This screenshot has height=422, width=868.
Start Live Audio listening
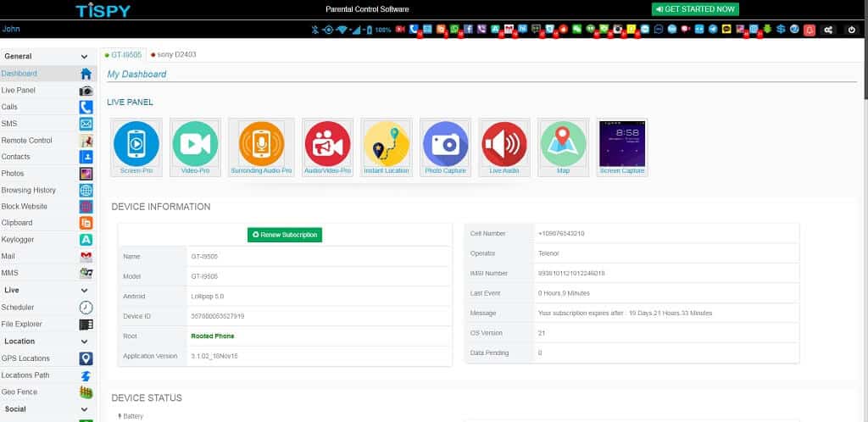[504, 147]
